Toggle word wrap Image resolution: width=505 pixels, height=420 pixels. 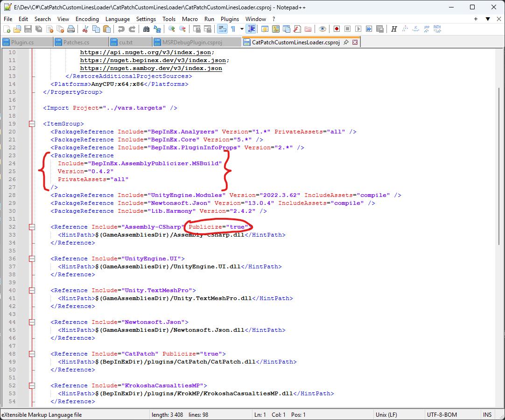[x=222, y=29]
